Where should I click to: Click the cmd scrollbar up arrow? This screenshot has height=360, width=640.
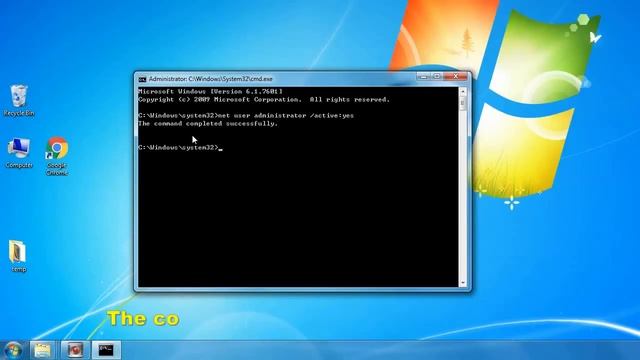pos(463,92)
